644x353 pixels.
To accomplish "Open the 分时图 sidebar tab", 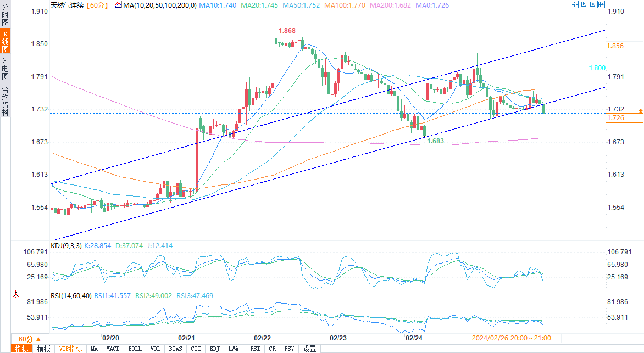I will coord(5,15).
